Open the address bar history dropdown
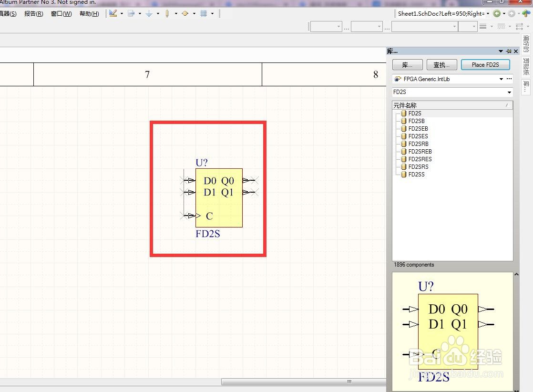Screen dimensions: 533x392 488,14
